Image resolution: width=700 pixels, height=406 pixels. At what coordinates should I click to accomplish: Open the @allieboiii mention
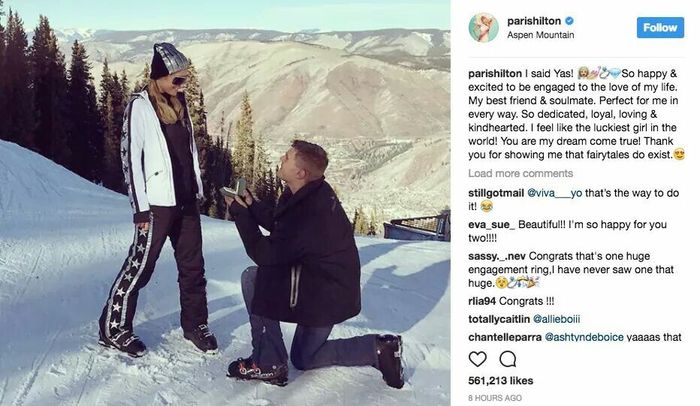(557, 319)
